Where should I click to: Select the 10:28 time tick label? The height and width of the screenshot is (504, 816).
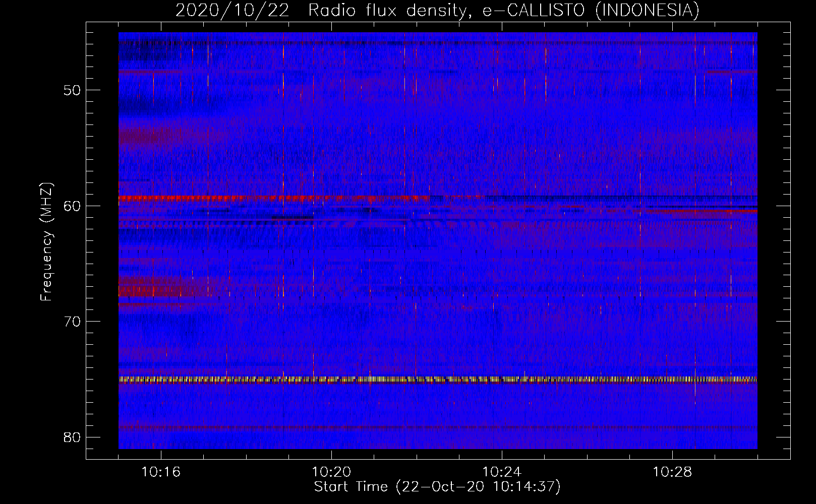point(672,472)
